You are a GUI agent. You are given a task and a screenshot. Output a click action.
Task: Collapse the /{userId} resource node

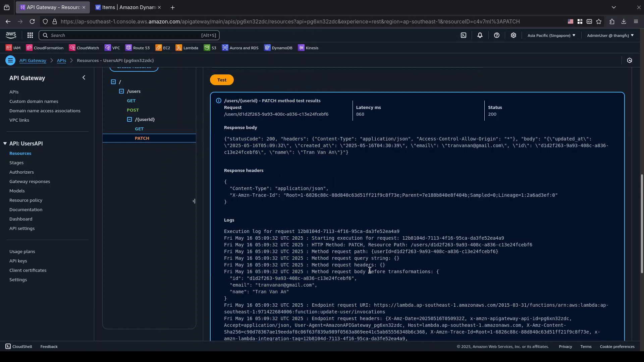pyautogui.click(x=129, y=119)
